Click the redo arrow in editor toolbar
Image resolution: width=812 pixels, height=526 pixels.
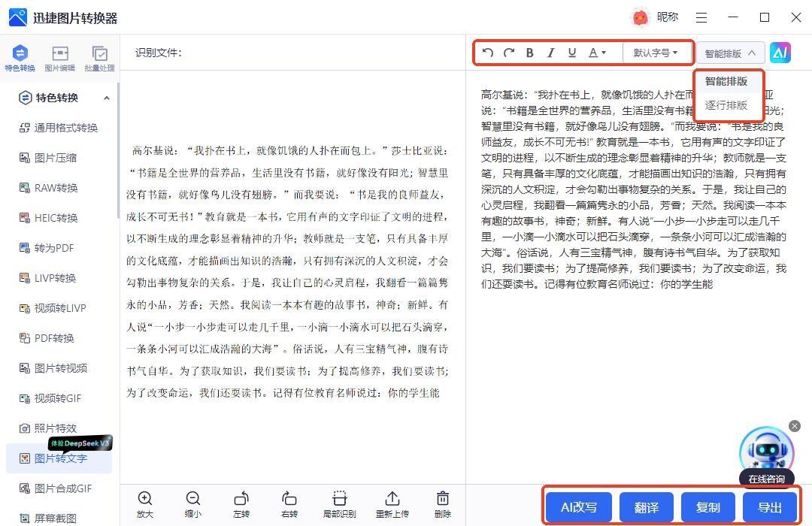coord(509,53)
